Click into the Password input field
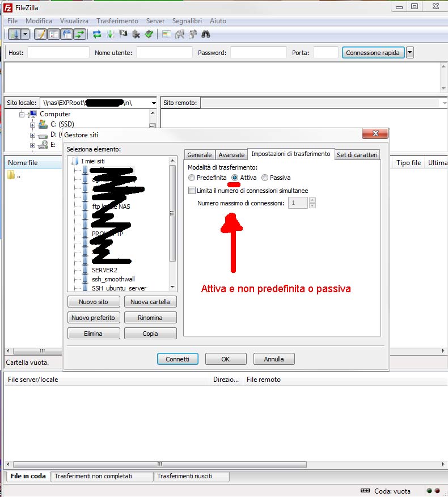 258,53
